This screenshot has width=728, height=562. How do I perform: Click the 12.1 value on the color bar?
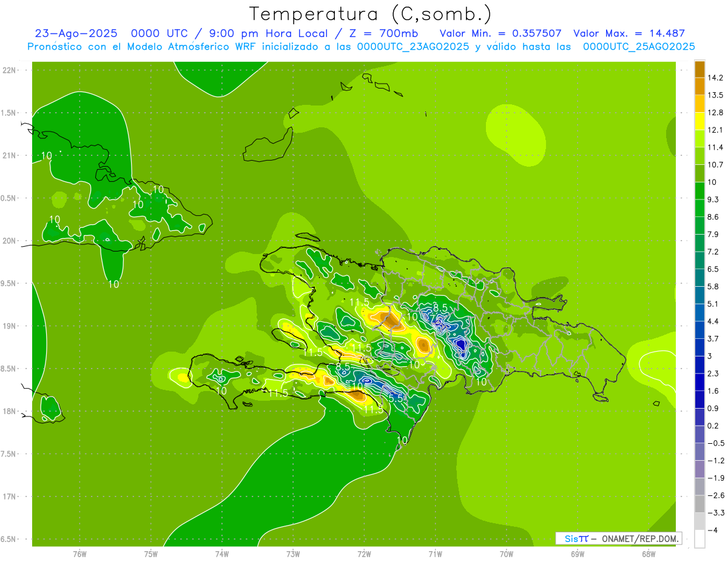(x=715, y=130)
